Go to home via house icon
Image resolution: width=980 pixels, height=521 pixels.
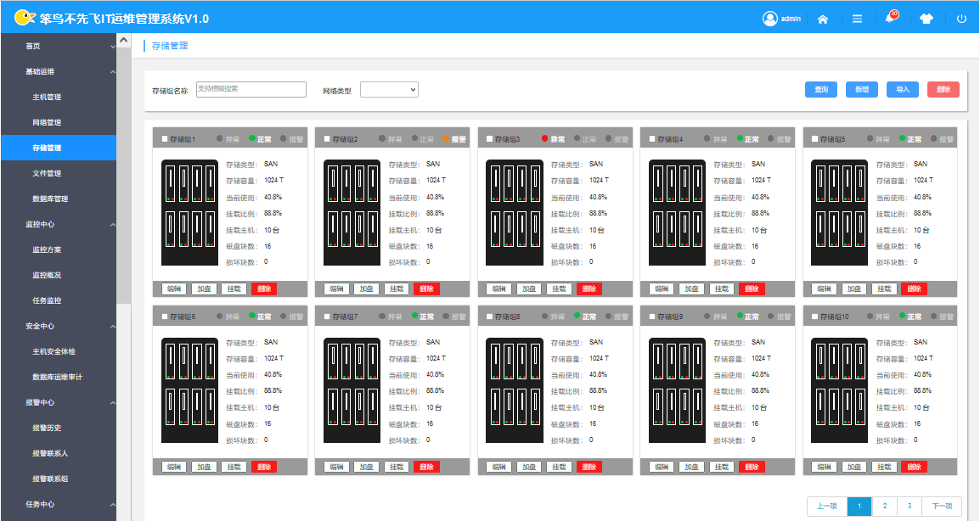[823, 19]
